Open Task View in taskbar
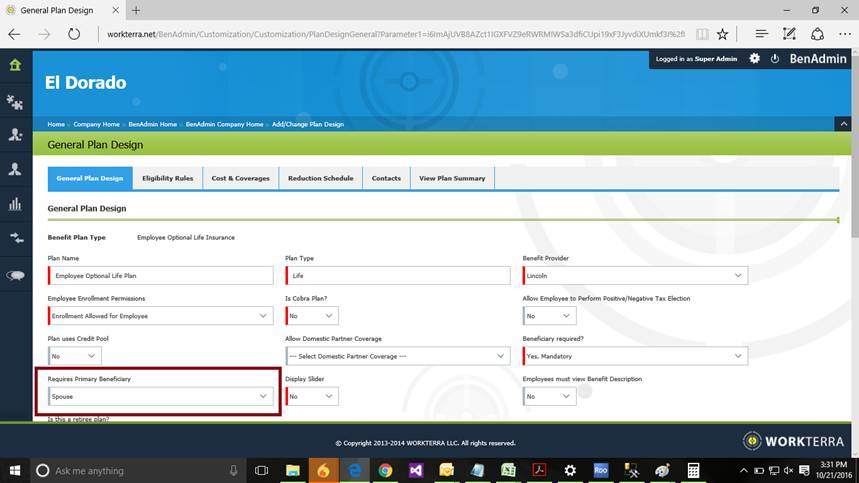The image size is (859, 483). pyautogui.click(x=262, y=470)
